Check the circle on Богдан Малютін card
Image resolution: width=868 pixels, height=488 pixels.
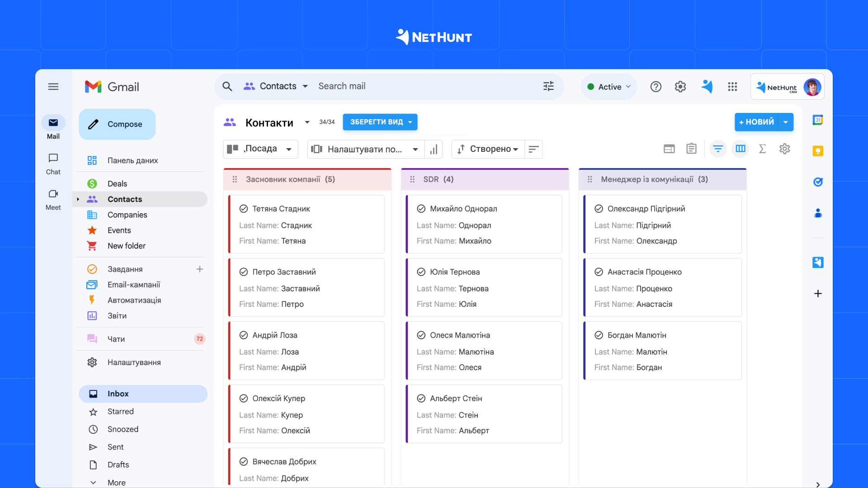click(599, 335)
